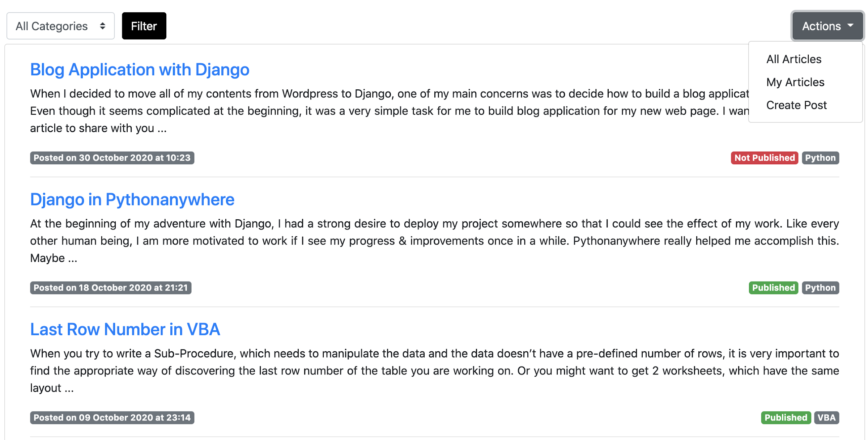Image resolution: width=868 pixels, height=440 pixels.
Task: Open Last Row Number in VBA article
Action: point(125,329)
